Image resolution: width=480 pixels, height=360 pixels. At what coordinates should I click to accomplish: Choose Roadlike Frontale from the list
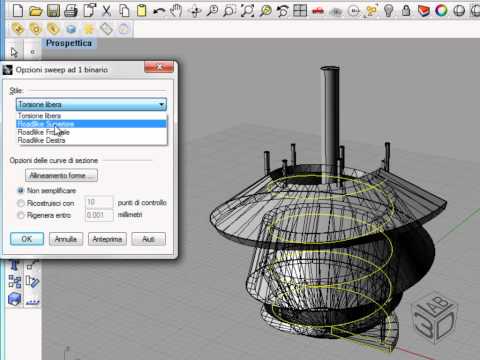[x=91, y=132]
